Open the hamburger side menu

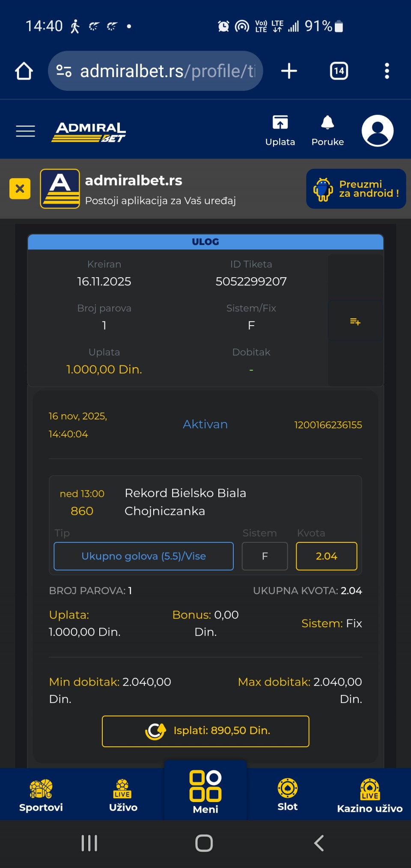tap(25, 131)
